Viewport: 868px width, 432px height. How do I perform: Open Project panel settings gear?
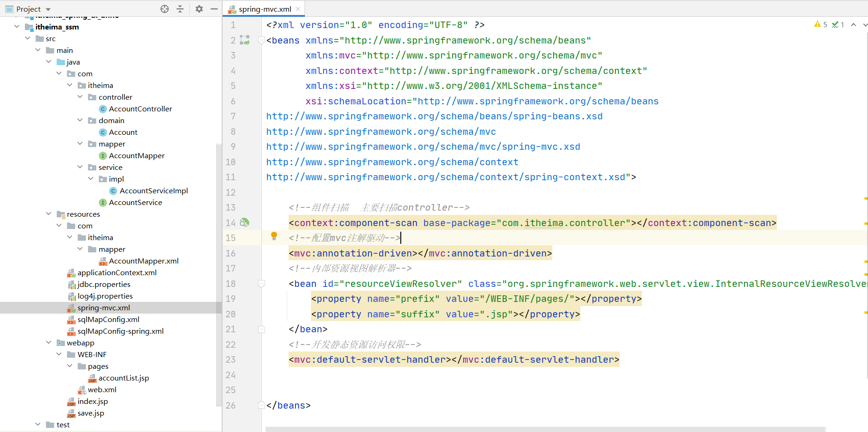[199, 9]
